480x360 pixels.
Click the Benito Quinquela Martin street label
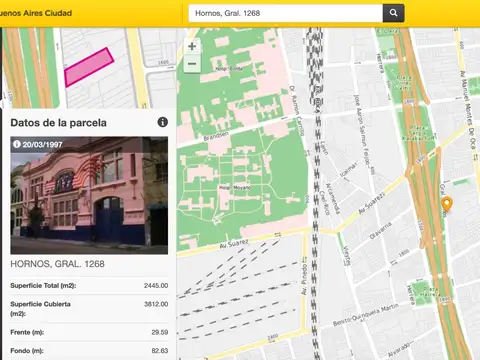point(366,316)
